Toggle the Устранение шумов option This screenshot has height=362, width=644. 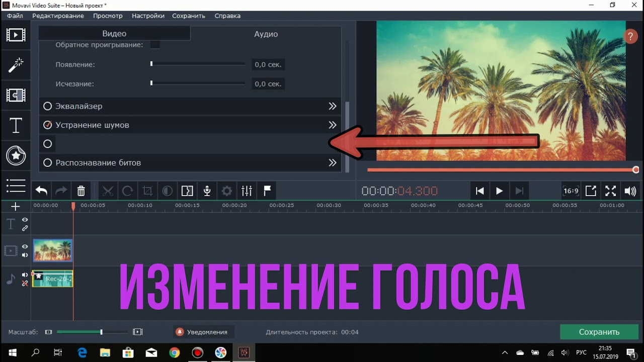coord(48,125)
